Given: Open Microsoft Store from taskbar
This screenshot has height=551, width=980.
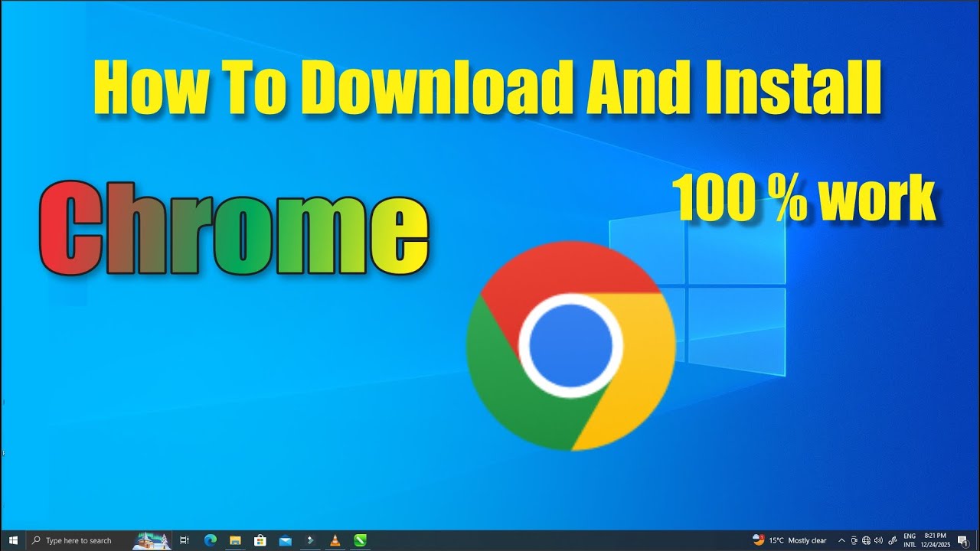Looking at the screenshot, I should point(260,540).
